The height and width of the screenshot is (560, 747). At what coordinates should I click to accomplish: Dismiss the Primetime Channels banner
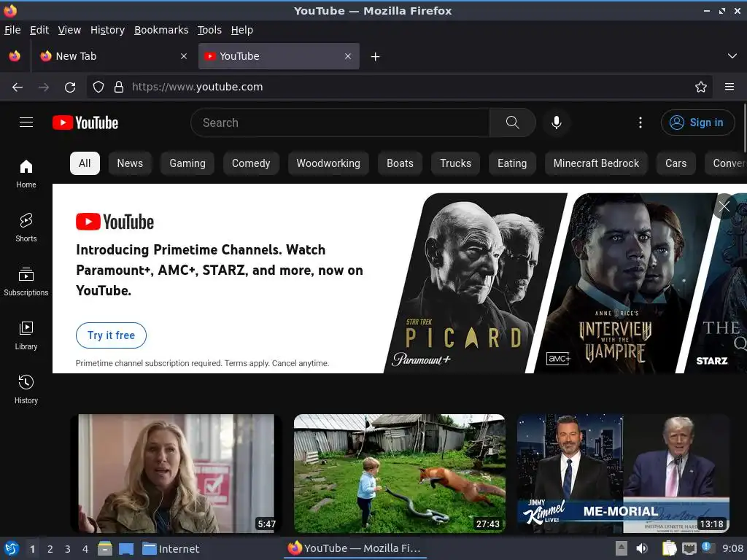click(724, 206)
